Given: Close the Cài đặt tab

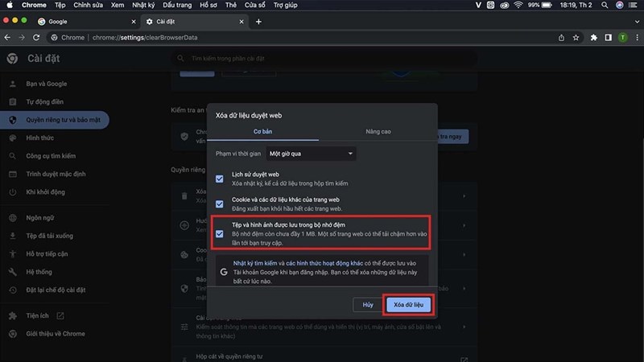Looking at the screenshot, I should [242, 22].
